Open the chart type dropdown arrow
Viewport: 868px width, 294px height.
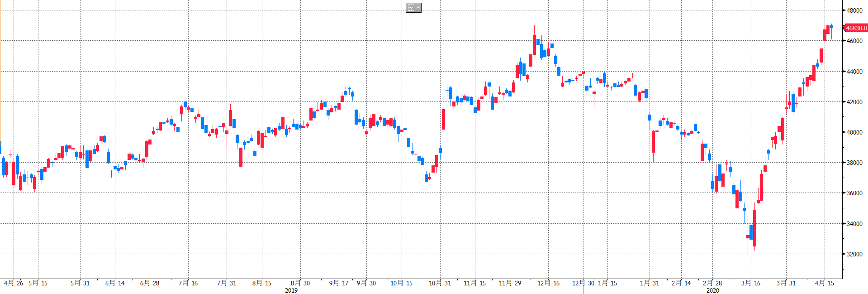click(418, 8)
